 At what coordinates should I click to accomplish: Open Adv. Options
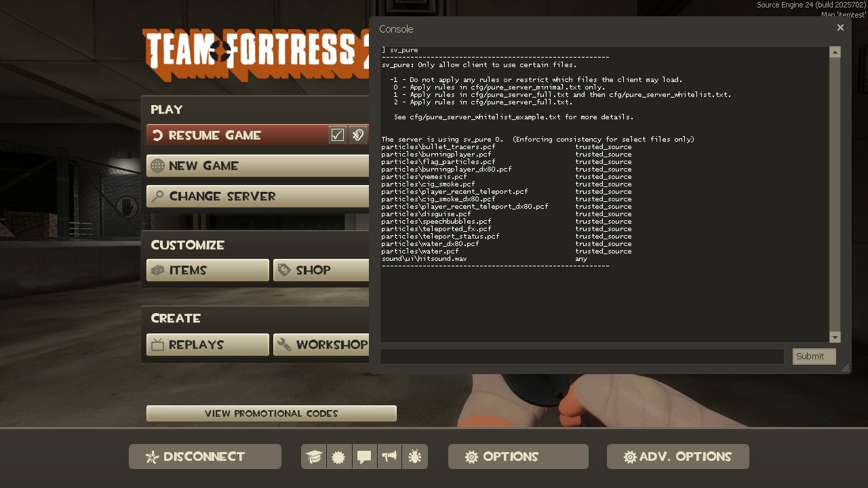[x=678, y=457]
